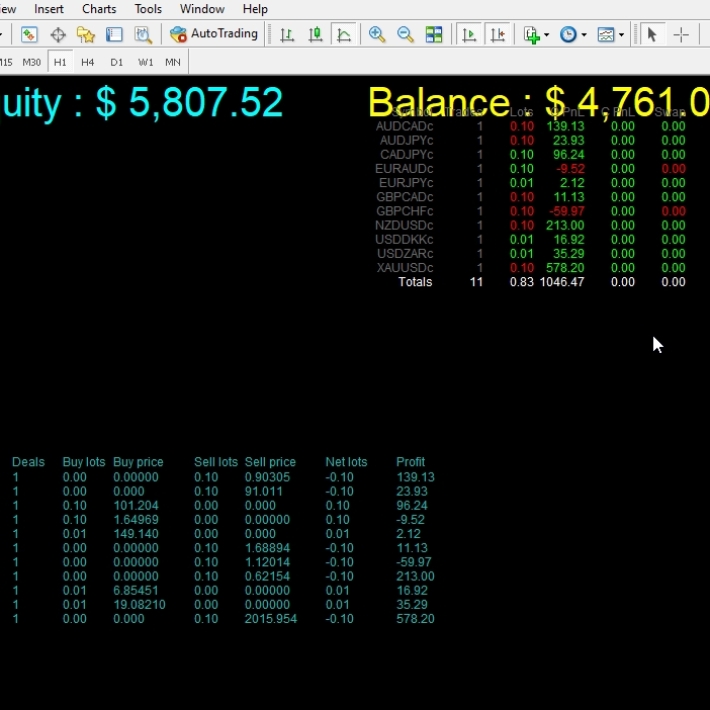Click the Periods clock icon
Image resolution: width=710 pixels, height=710 pixels.
(568, 34)
